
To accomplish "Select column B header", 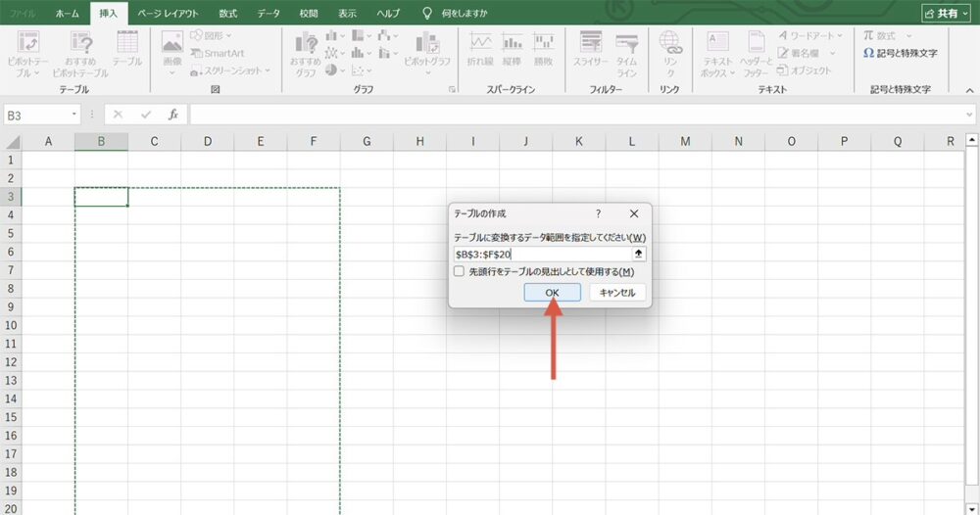I will 101,142.
